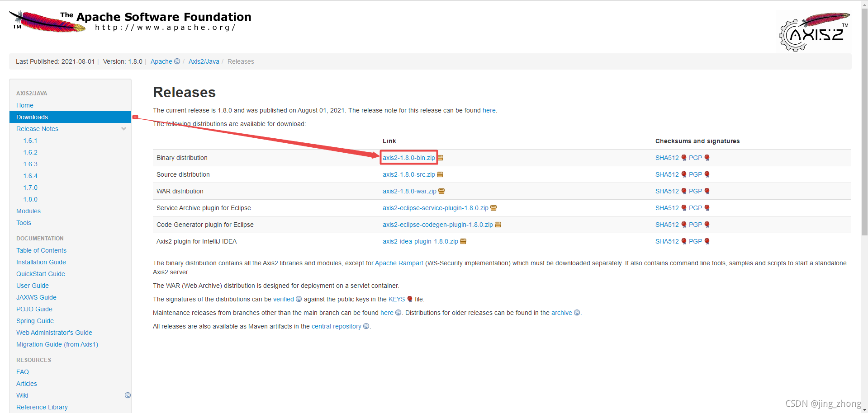Click the PGP seal icon in Binary distribution row

click(x=707, y=158)
